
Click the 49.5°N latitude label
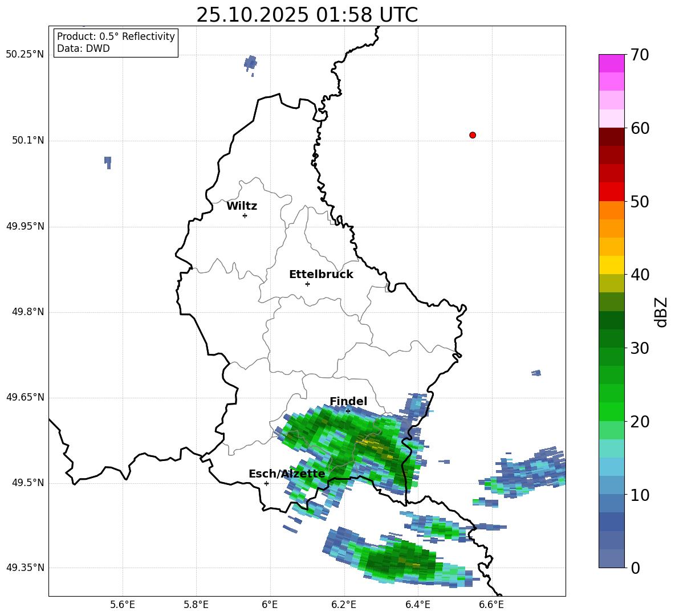[28, 483]
